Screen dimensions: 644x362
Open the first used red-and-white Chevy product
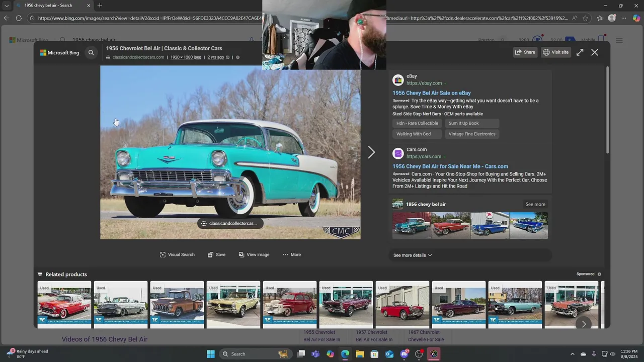(x=64, y=305)
